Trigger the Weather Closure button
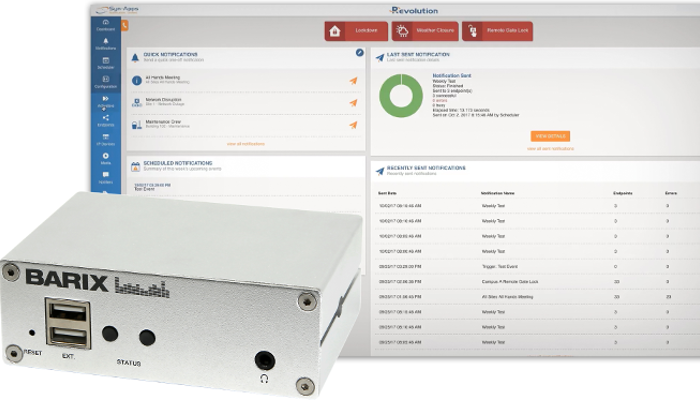700x400 pixels. pyautogui.click(x=425, y=31)
